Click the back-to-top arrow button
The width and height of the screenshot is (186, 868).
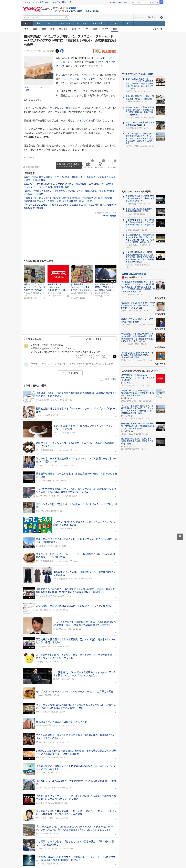pos(180,537)
